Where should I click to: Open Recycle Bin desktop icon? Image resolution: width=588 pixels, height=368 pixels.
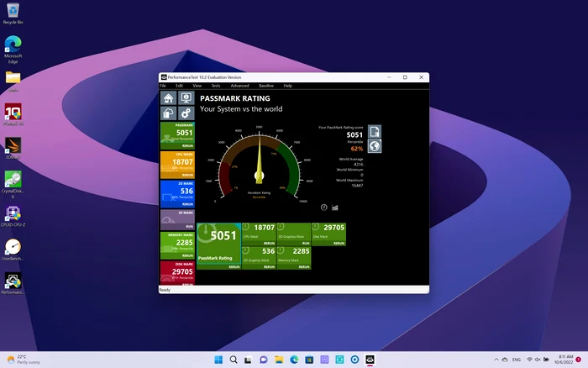13,14
